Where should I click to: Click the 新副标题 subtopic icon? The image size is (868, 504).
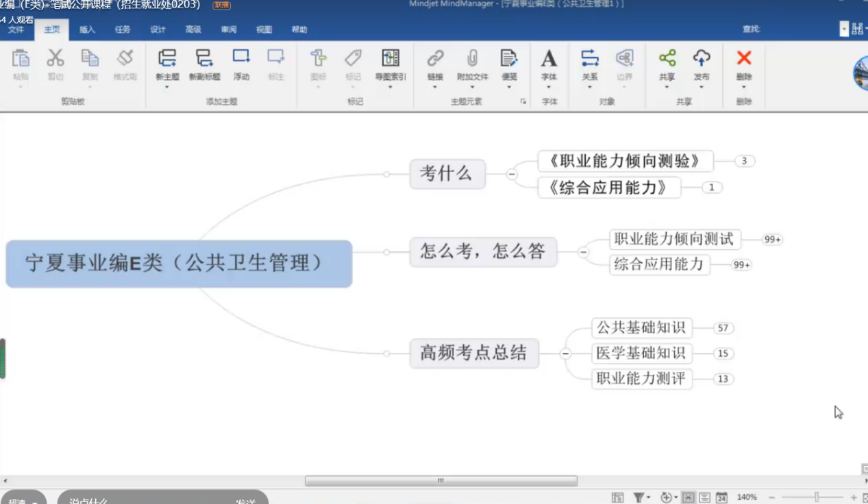(204, 59)
